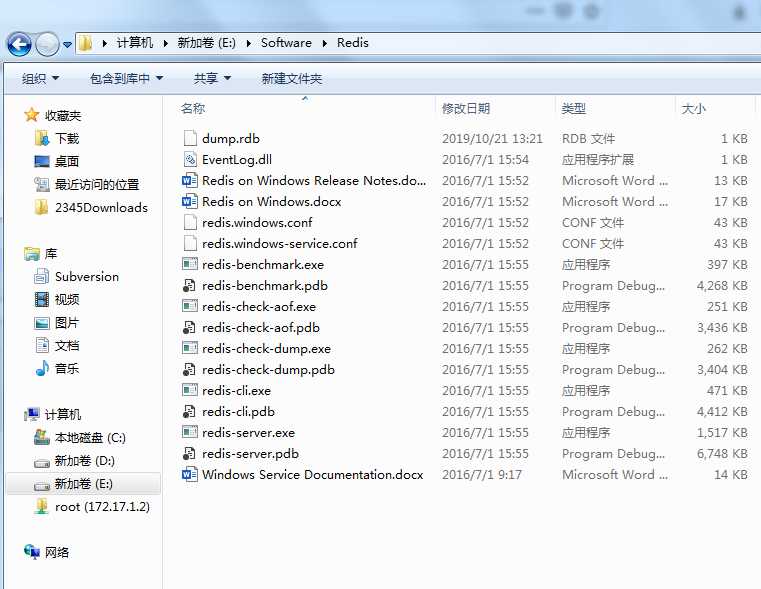Open the 共享 menu
The height and width of the screenshot is (589, 761).
pyautogui.click(x=212, y=79)
